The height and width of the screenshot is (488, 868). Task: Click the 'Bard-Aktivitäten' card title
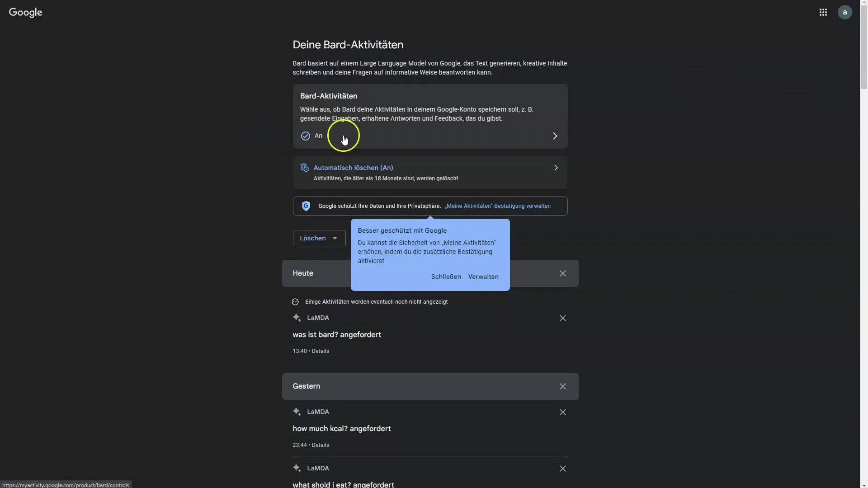click(328, 96)
